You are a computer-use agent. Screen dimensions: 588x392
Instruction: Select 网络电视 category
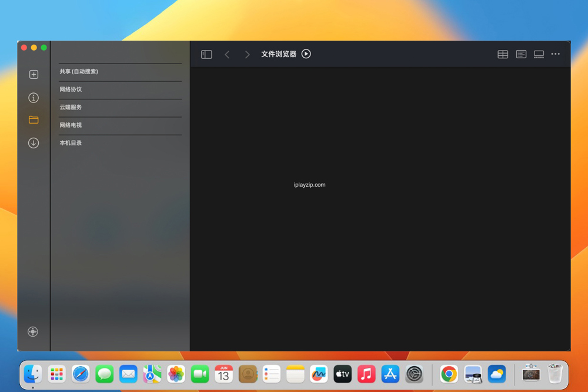pyautogui.click(x=120, y=125)
